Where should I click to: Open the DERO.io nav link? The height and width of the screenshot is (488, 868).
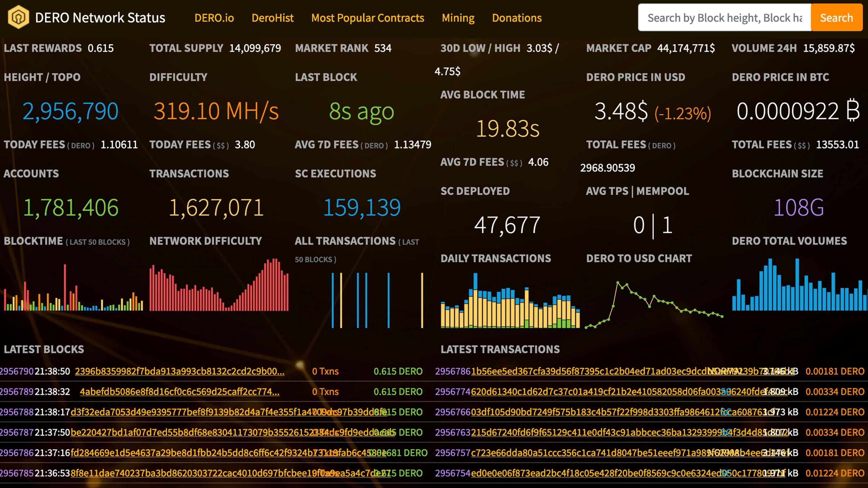[x=214, y=18]
